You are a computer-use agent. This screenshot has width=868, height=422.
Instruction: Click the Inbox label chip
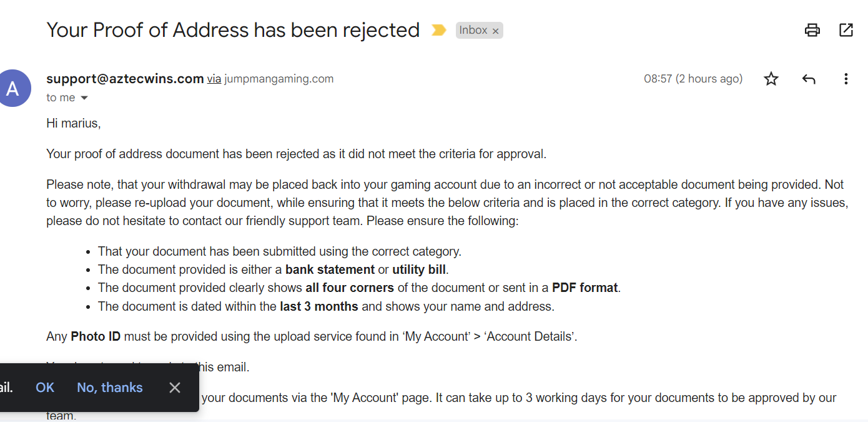(473, 30)
